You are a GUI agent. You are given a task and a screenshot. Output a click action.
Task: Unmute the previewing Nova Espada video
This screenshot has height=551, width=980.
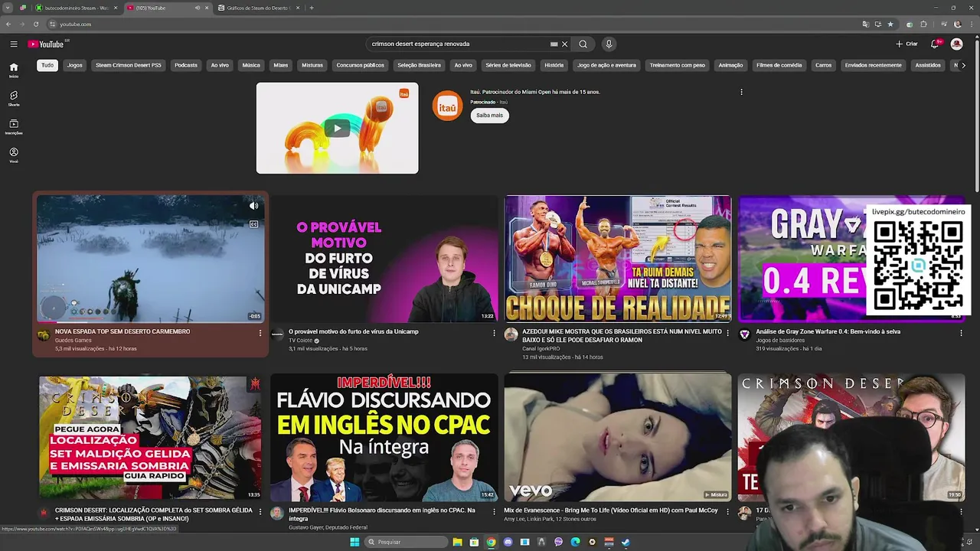click(253, 205)
